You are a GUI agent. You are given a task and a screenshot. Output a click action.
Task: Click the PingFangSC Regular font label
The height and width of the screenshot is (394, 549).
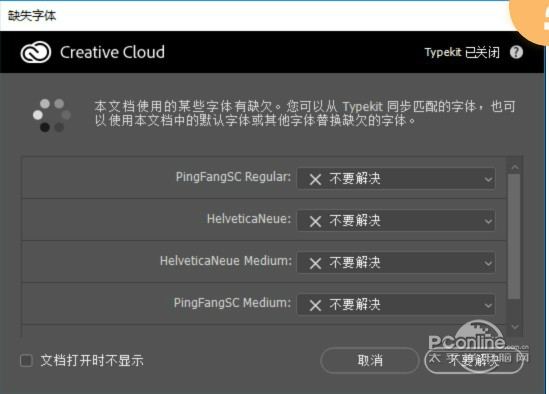click(x=233, y=177)
